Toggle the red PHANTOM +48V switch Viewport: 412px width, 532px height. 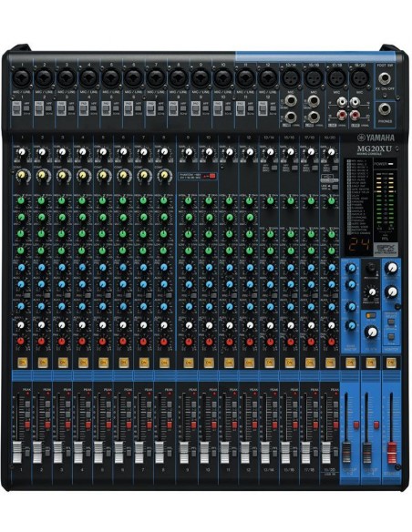[x=212, y=176]
